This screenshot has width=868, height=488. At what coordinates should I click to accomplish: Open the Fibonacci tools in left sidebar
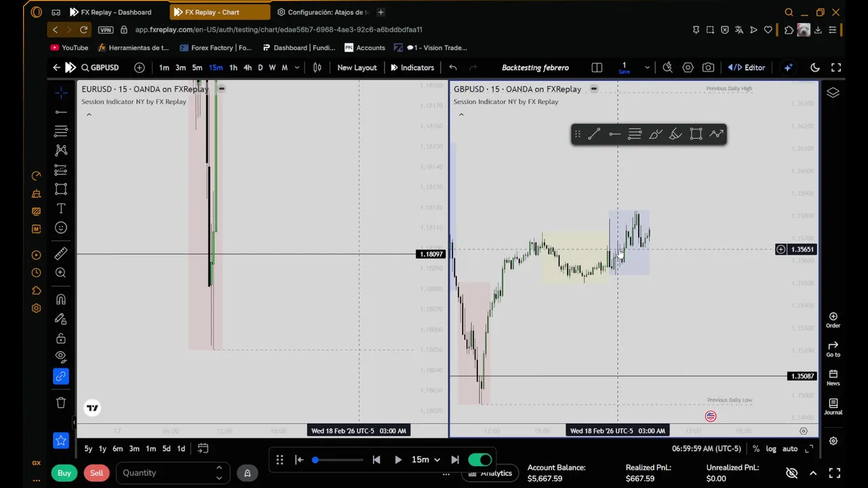pos(61,131)
